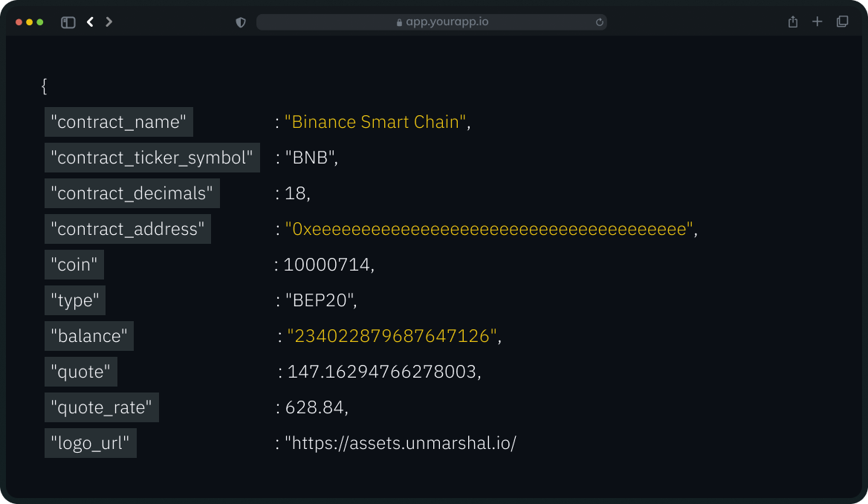Click the app.yourapp.io address bar
This screenshot has height=504, width=868.
[431, 22]
